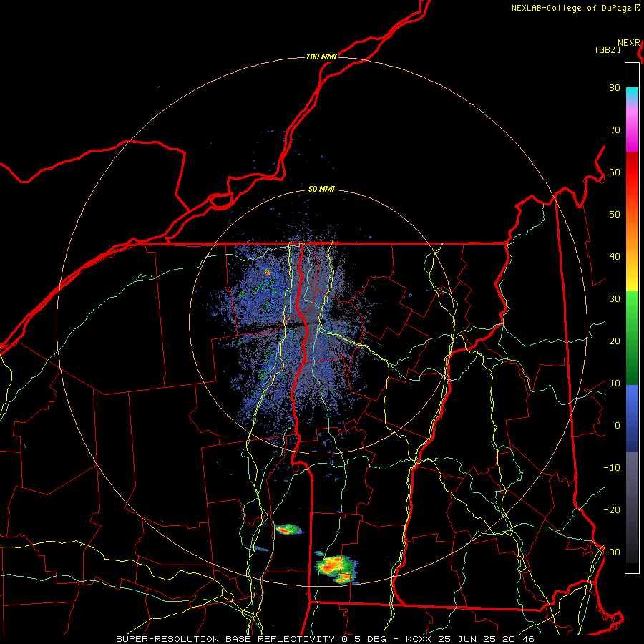Click the [dBZ] legend unit label

608,50
